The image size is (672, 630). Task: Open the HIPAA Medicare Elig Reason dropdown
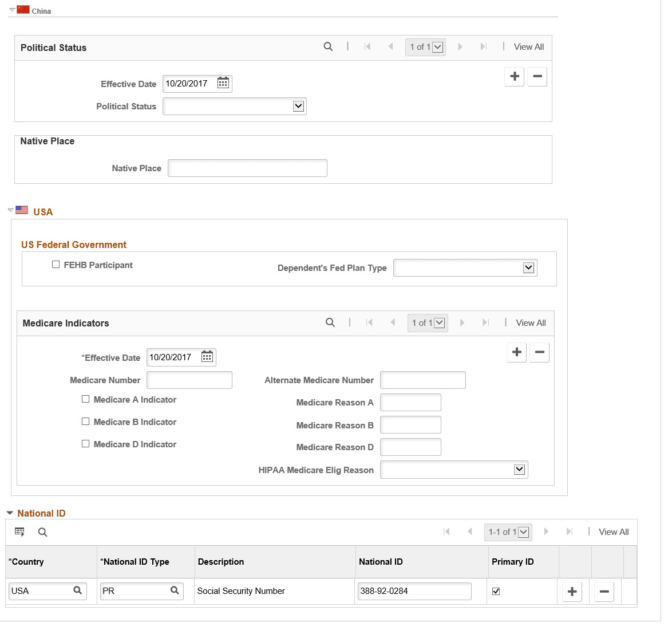coord(520,469)
